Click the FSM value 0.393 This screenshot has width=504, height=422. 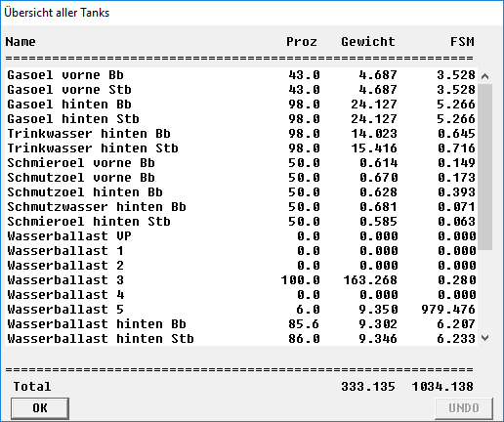(x=456, y=192)
